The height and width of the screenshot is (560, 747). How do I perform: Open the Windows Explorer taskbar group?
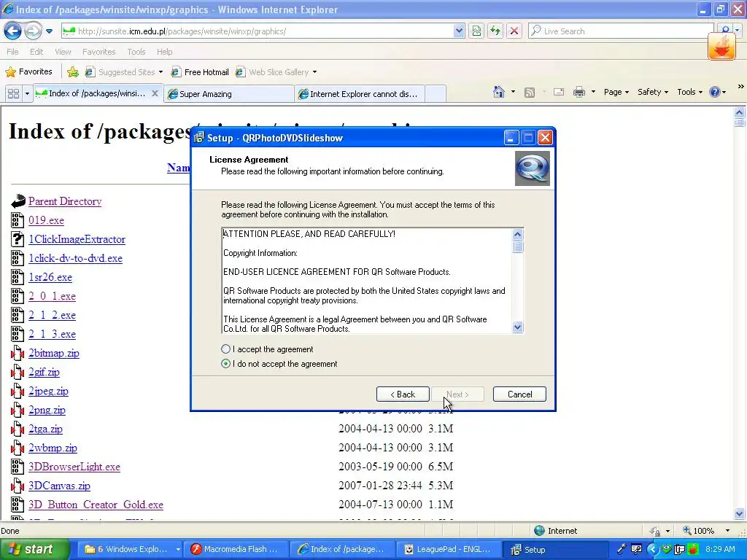130,550
